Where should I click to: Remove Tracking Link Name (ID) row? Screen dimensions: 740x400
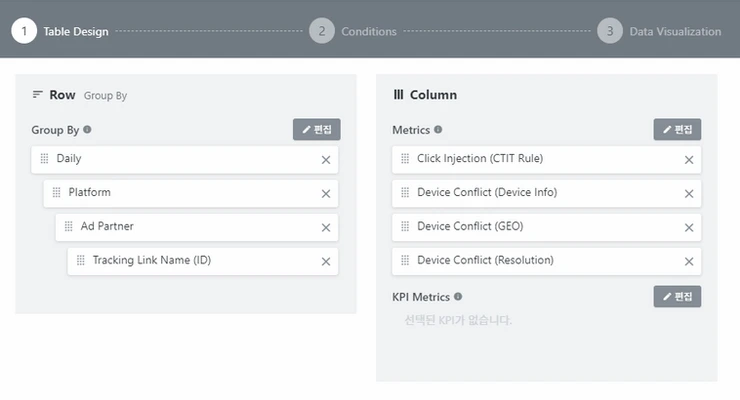(x=325, y=261)
